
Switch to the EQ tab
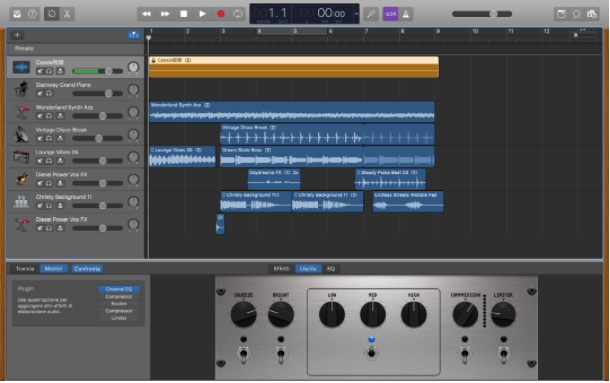(x=331, y=269)
